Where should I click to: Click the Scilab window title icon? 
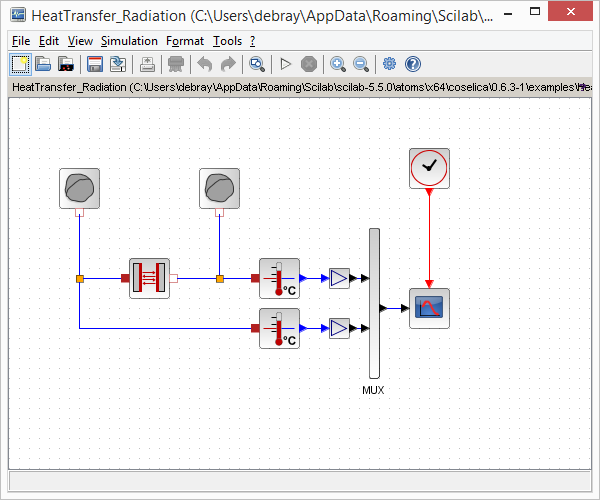[x=18, y=15]
